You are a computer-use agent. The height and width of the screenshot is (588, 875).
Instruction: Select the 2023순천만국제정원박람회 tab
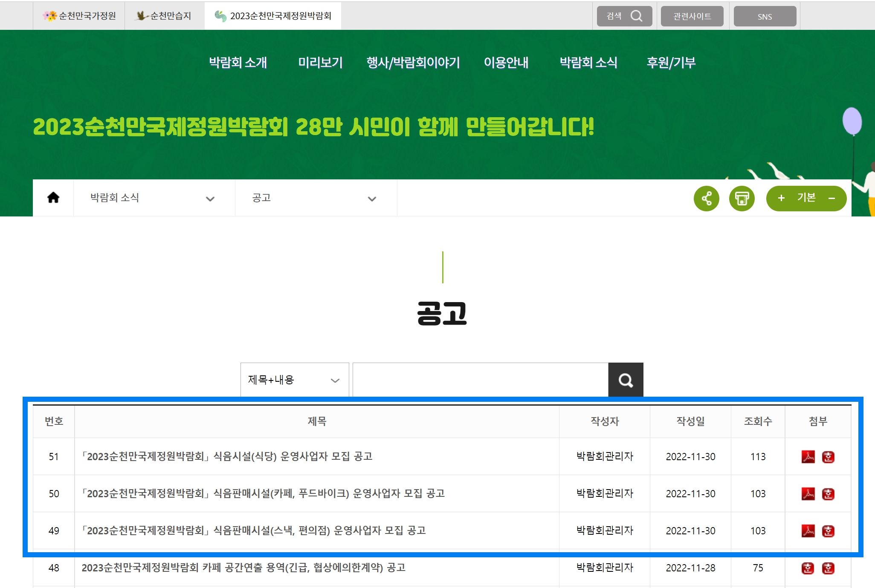click(x=273, y=16)
